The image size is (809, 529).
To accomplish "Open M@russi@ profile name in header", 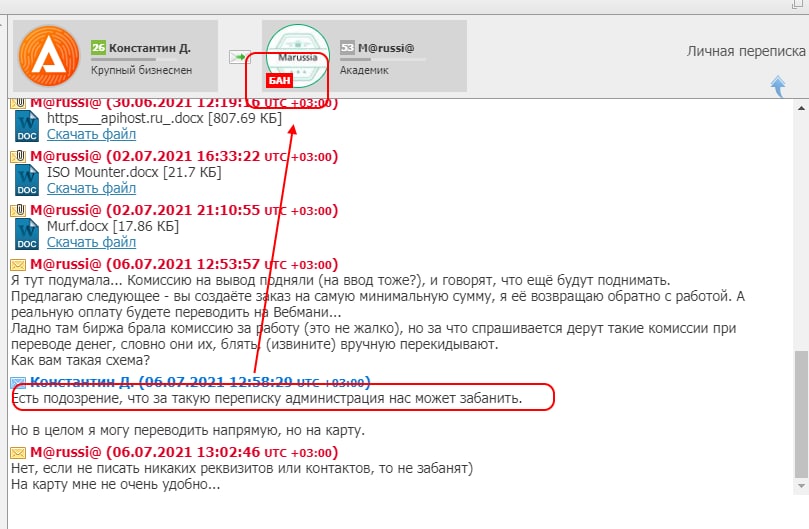I will (x=386, y=48).
